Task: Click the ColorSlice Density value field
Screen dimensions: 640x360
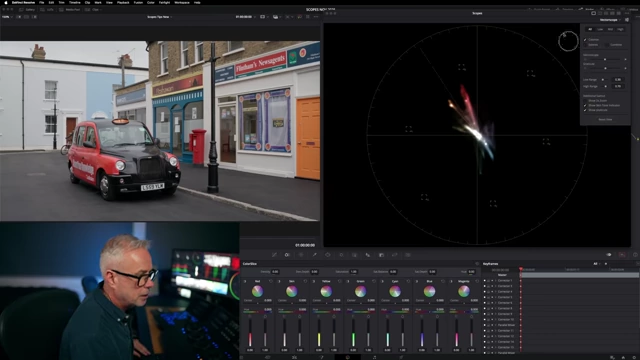Action: [x=276, y=271]
